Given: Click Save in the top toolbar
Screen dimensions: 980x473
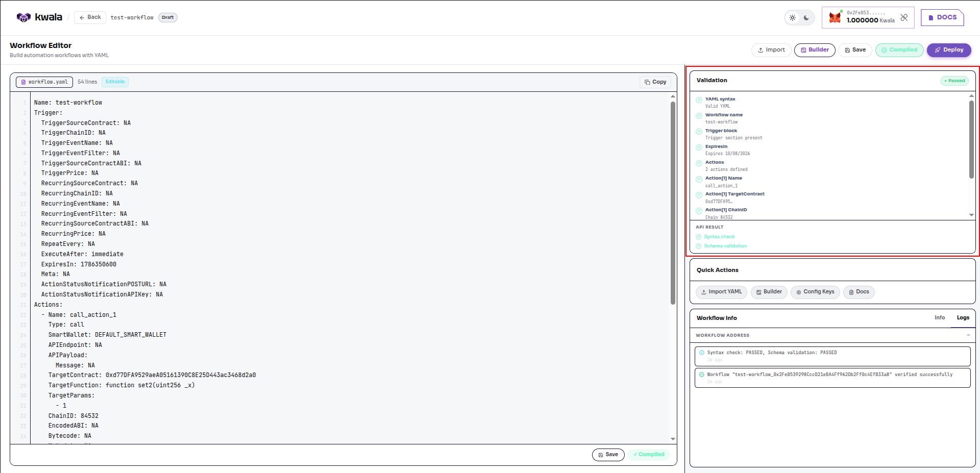Looking at the screenshot, I should click(855, 50).
